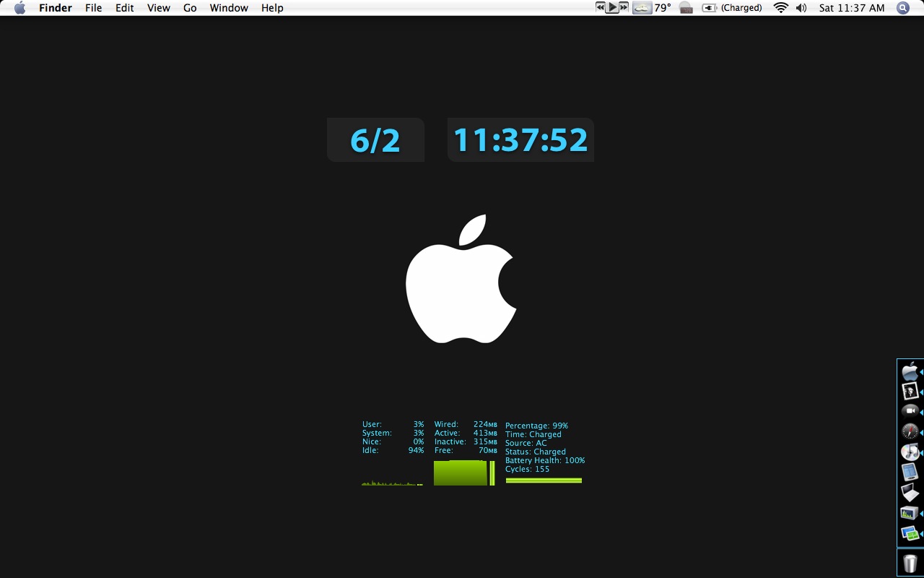Open the battery status menu icon
Screen dimensions: 924x578
(x=710, y=8)
